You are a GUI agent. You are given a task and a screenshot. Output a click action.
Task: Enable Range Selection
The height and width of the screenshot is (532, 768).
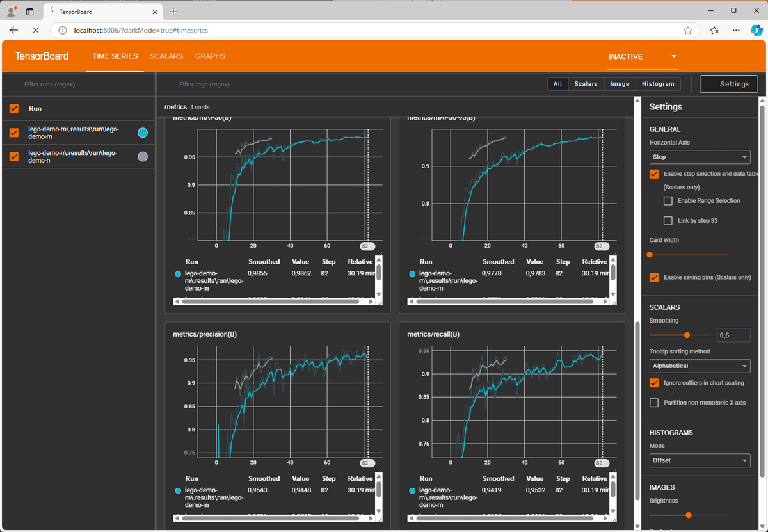point(668,200)
